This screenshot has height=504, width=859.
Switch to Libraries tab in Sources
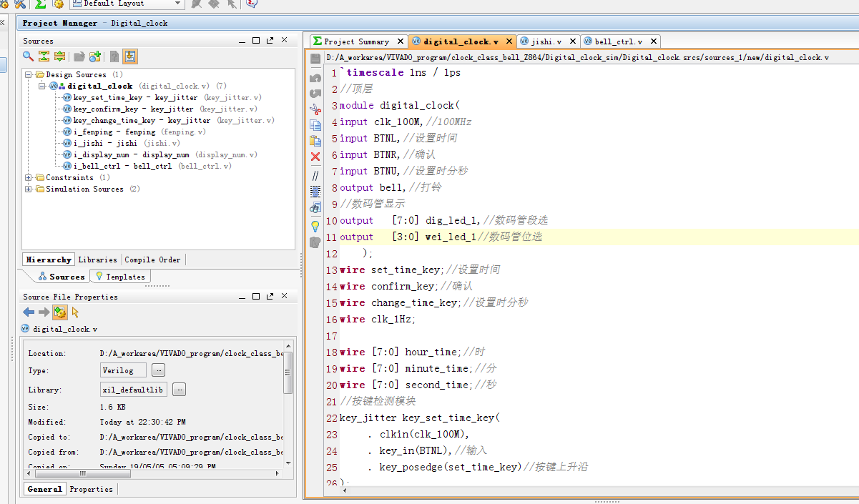coord(97,260)
